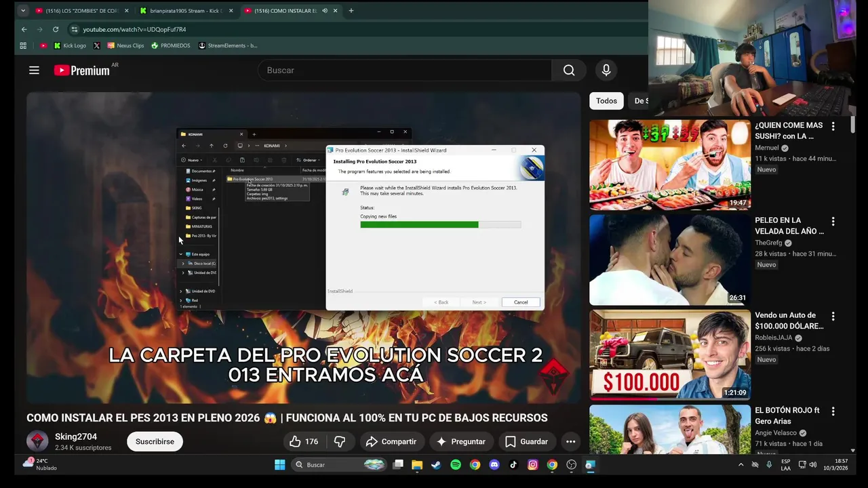Open the StreamElements bookmark

228,45
